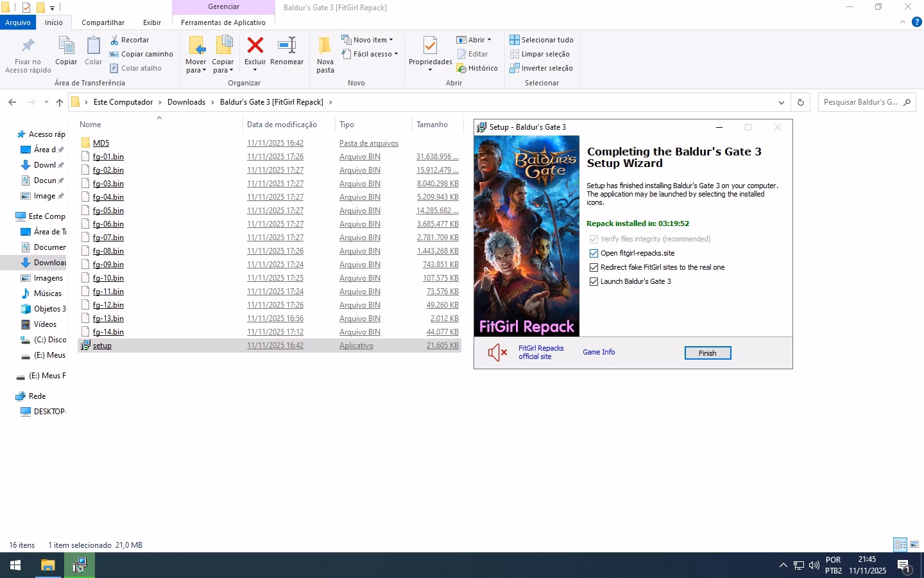The height and width of the screenshot is (578, 924).
Task: Click the refresh icon beside address bar
Action: (800, 102)
